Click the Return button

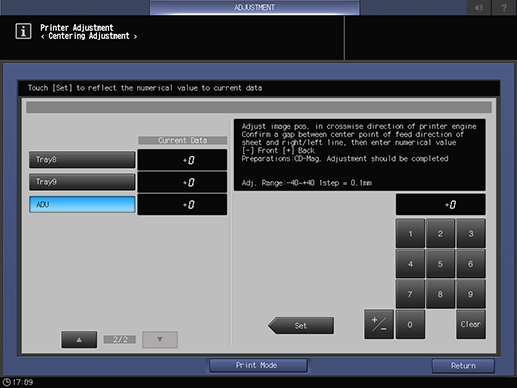click(463, 366)
